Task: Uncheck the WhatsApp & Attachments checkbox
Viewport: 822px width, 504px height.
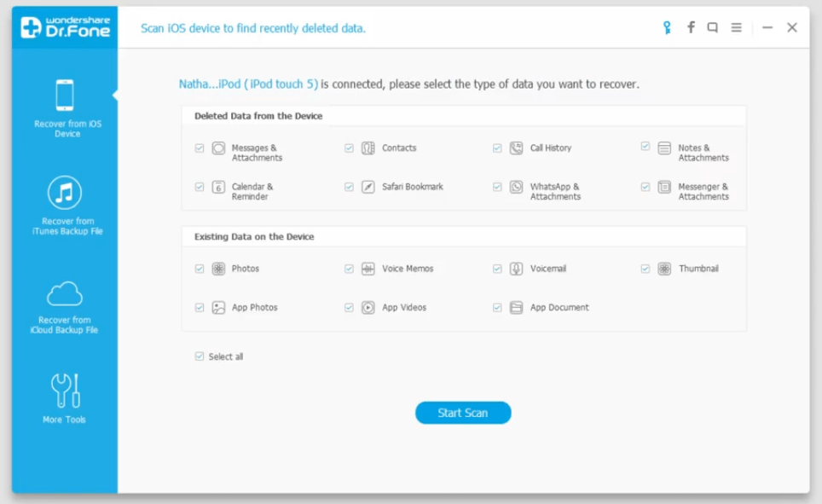Action: coord(497,187)
